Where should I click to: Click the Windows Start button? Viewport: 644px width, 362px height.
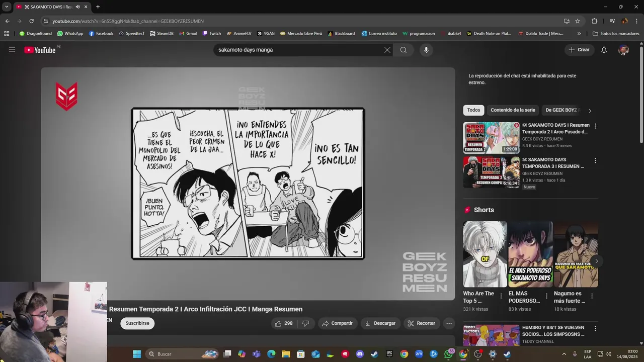(x=137, y=354)
